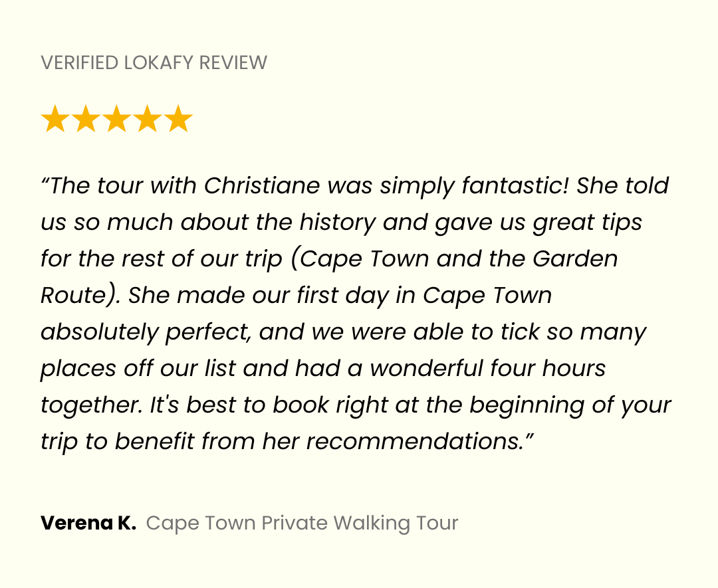Open the Cape Town Private Walking Tour link
Viewport: 718px width, 588px height.
pyautogui.click(x=302, y=523)
